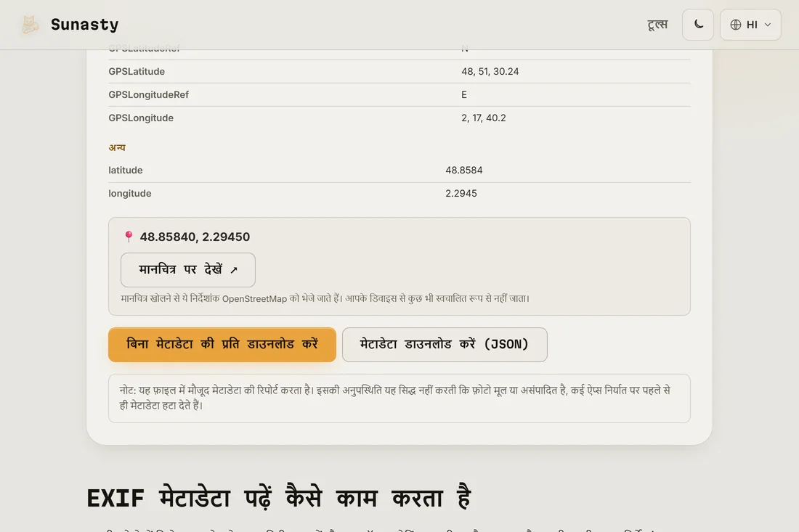Select the GPSLongitude label
The image size is (799, 532).
(x=141, y=118)
